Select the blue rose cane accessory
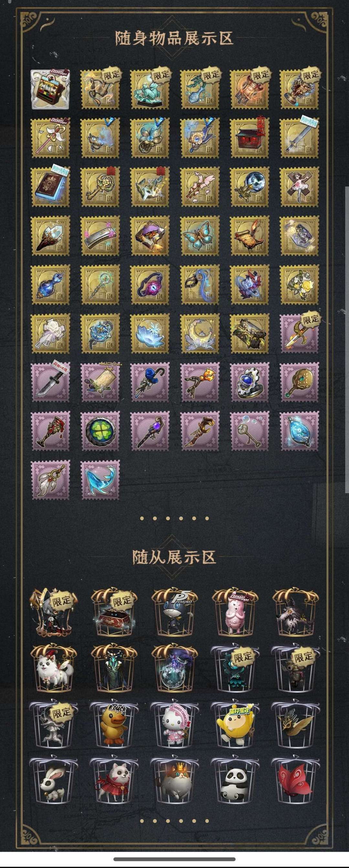 click(x=150, y=382)
